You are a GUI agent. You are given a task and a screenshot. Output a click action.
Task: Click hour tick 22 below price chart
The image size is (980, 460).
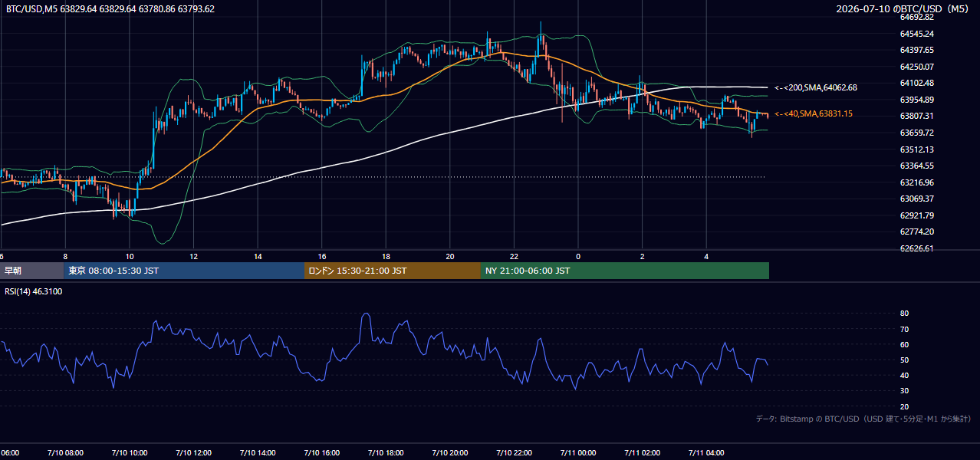pyautogui.click(x=514, y=257)
